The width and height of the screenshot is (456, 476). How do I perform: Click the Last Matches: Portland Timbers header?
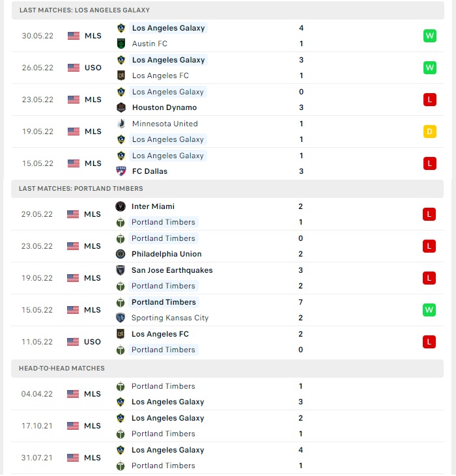[227, 189]
